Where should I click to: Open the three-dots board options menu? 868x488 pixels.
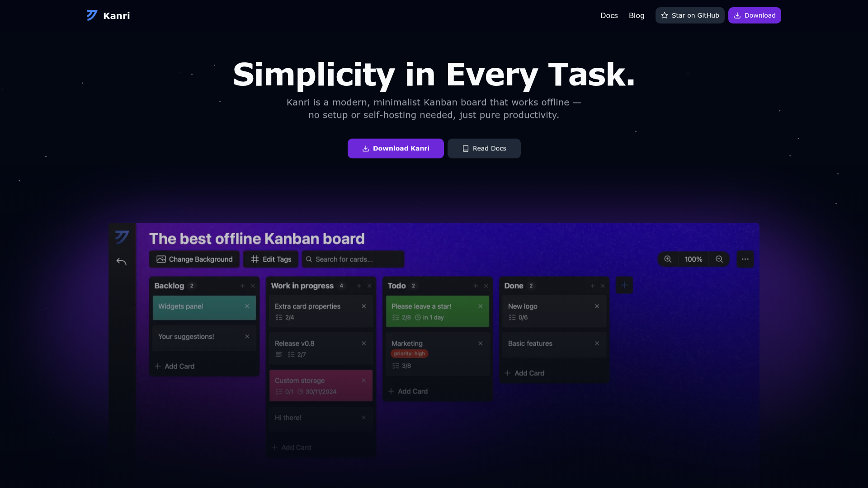745,259
